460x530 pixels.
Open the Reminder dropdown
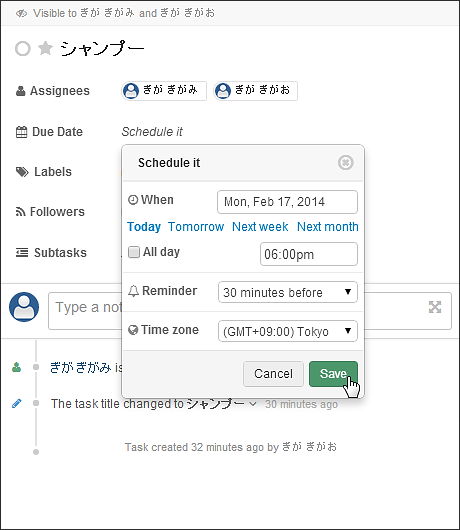(x=288, y=292)
